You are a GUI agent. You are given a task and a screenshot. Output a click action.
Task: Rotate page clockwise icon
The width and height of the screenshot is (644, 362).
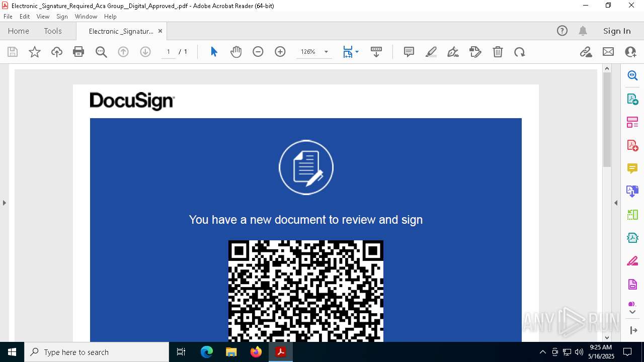[520, 52]
